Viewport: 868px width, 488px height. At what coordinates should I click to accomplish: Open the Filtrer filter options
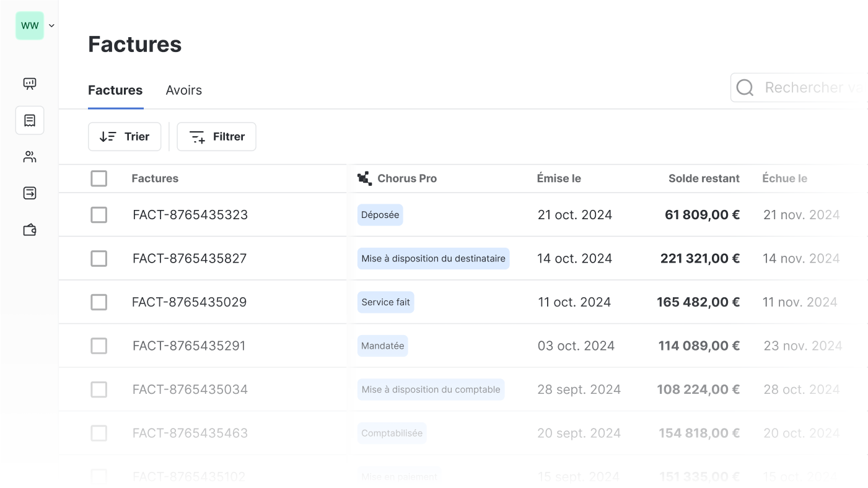[216, 136]
